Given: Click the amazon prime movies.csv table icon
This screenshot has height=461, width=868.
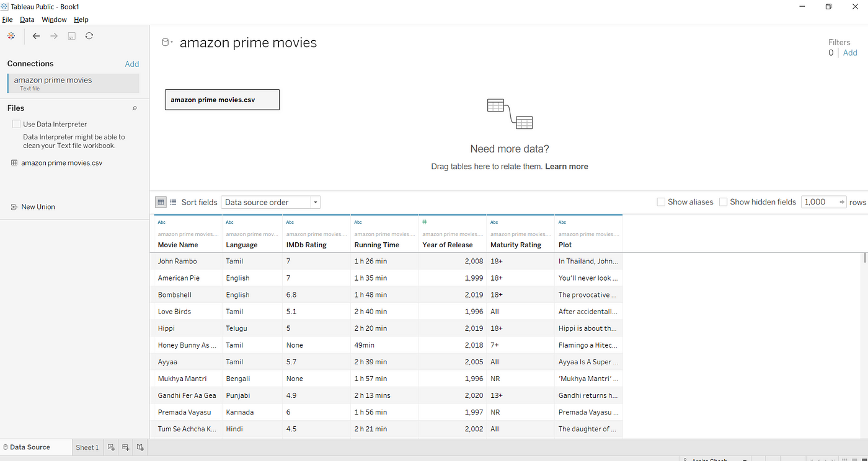Looking at the screenshot, I should pos(14,163).
